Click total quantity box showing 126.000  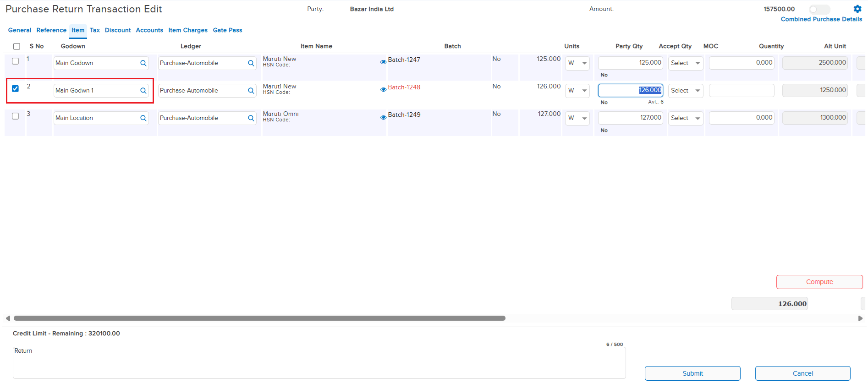tap(769, 304)
